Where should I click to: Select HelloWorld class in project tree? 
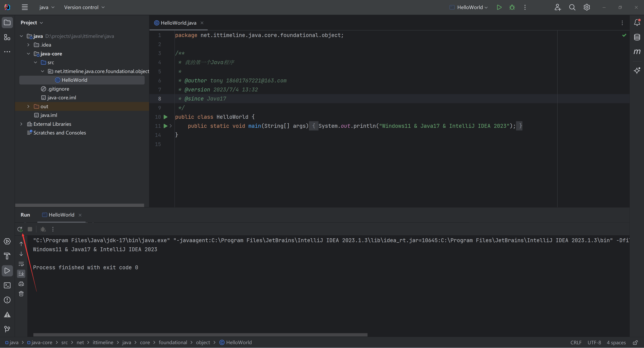82,80
